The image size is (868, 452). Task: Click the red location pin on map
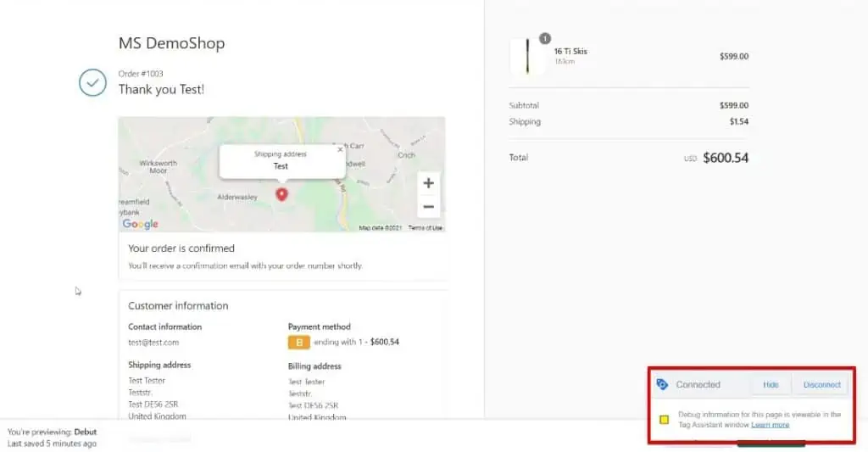(x=281, y=194)
